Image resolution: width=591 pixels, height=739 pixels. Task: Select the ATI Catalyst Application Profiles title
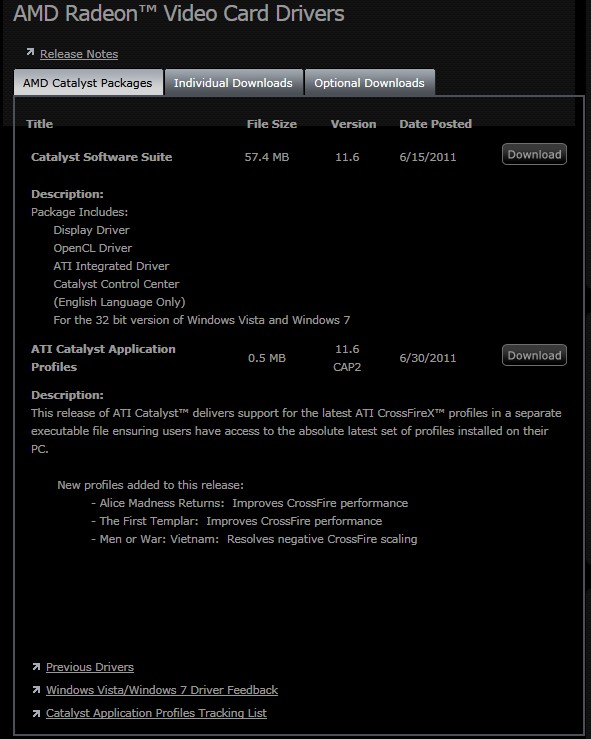coord(103,358)
